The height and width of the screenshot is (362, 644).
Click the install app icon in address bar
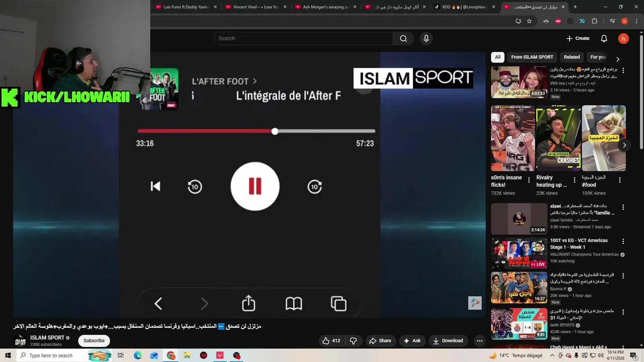(x=518, y=21)
